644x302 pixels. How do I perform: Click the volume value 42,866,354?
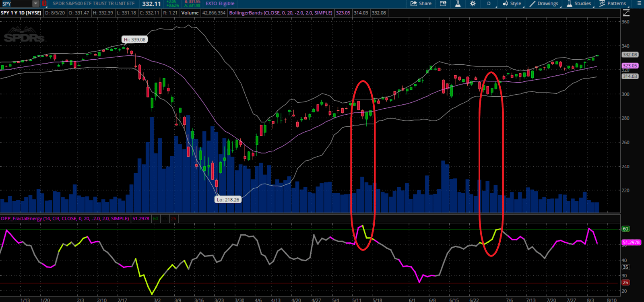tap(214, 13)
